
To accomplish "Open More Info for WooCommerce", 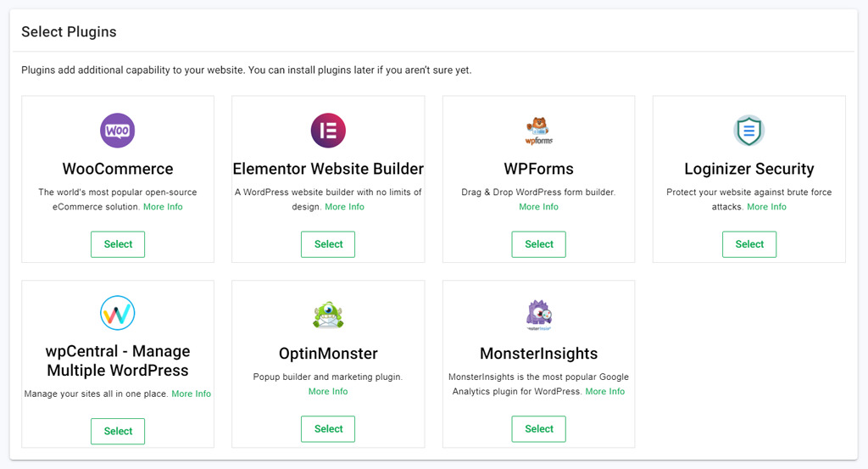I will pos(163,207).
